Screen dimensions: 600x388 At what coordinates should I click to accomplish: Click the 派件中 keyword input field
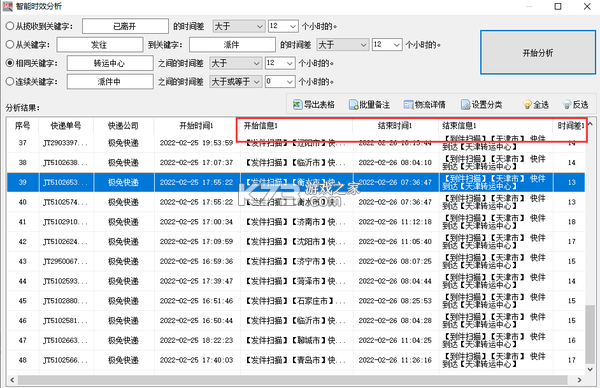[110, 81]
